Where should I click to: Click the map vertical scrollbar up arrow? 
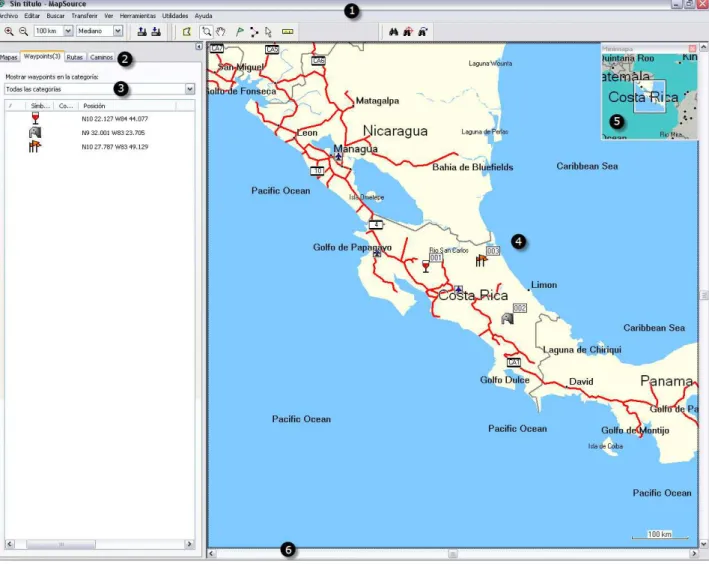704,47
